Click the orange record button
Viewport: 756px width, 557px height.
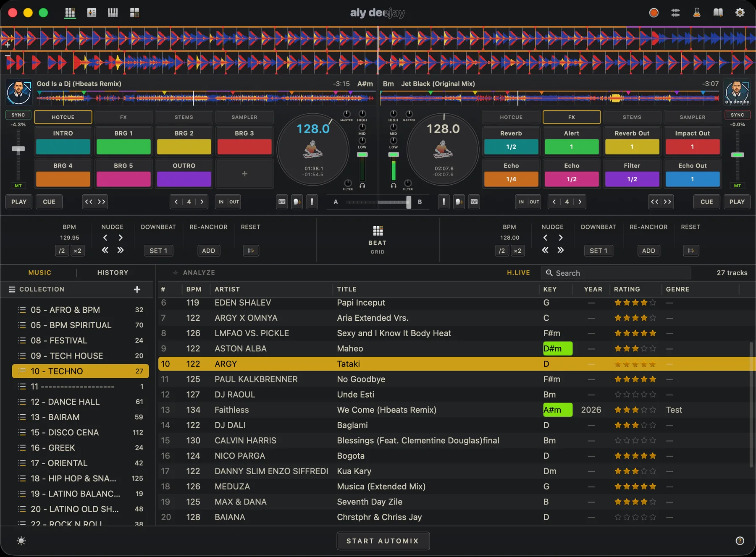654,13
